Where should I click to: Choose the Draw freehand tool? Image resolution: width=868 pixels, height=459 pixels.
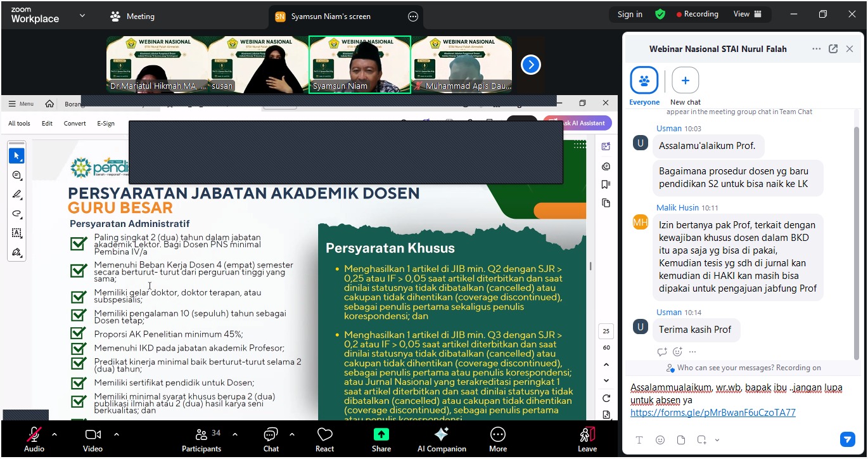pyautogui.click(x=17, y=214)
